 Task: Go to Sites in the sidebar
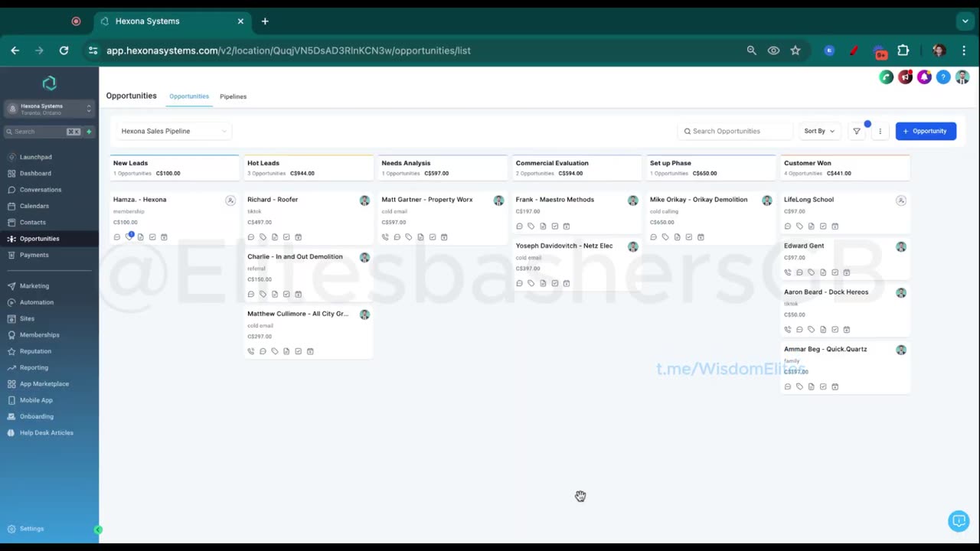click(x=27, y=318)
